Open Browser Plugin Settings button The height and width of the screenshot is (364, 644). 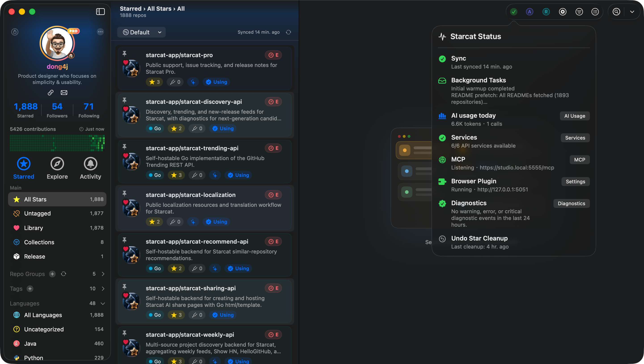pos(575,182)
